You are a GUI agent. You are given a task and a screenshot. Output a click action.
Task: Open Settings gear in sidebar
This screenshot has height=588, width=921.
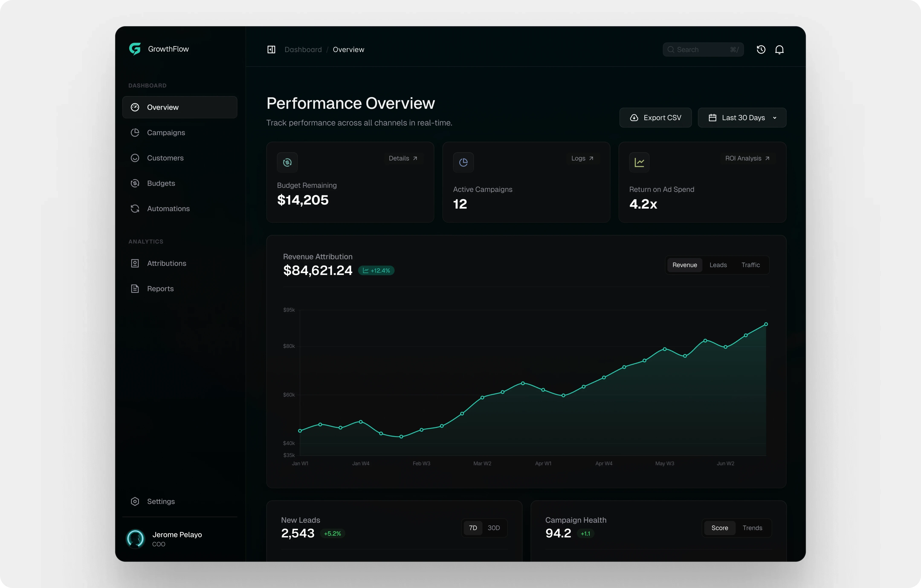point(135,501)
